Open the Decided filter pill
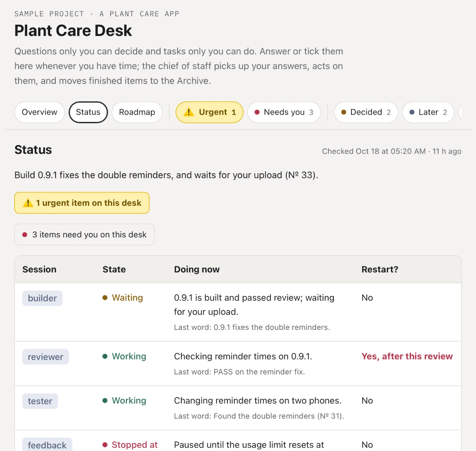The image size is (476, 451). 366,112
